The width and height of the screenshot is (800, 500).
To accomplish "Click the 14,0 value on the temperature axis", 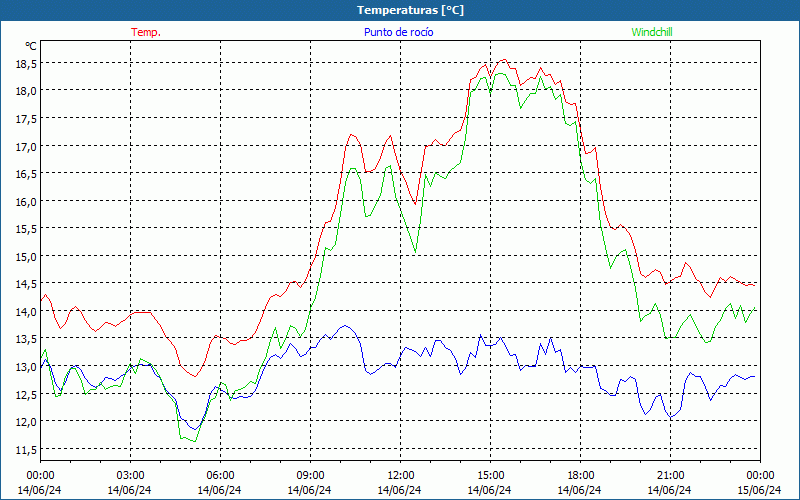I will pyautogui.click(x=27, y=311).
